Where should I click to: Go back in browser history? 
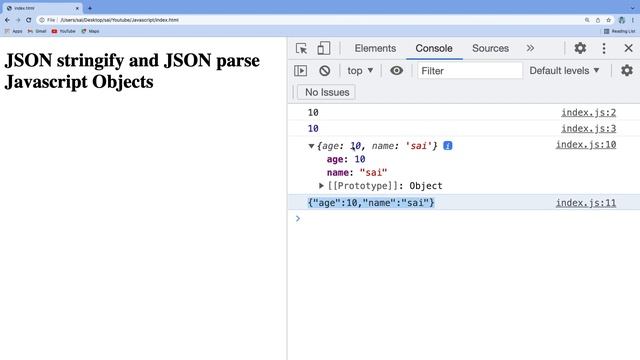7,20
